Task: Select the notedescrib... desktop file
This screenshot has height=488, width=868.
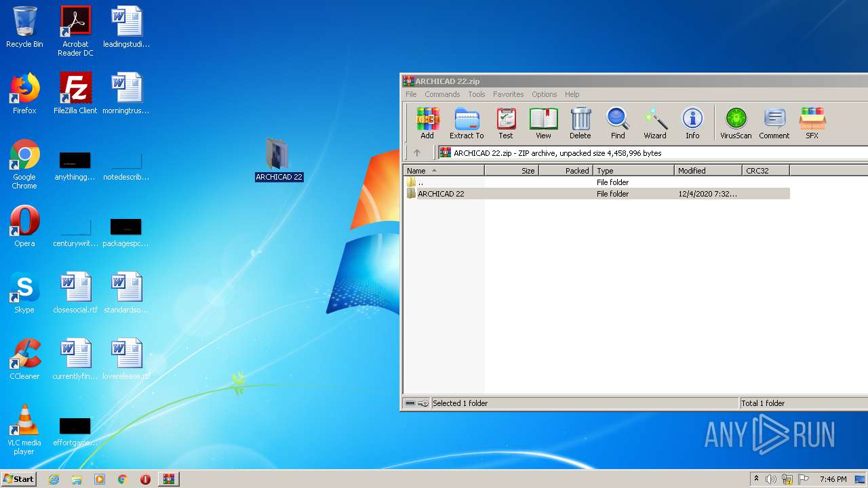Action: pyautogui.click(x=126, y=166)
